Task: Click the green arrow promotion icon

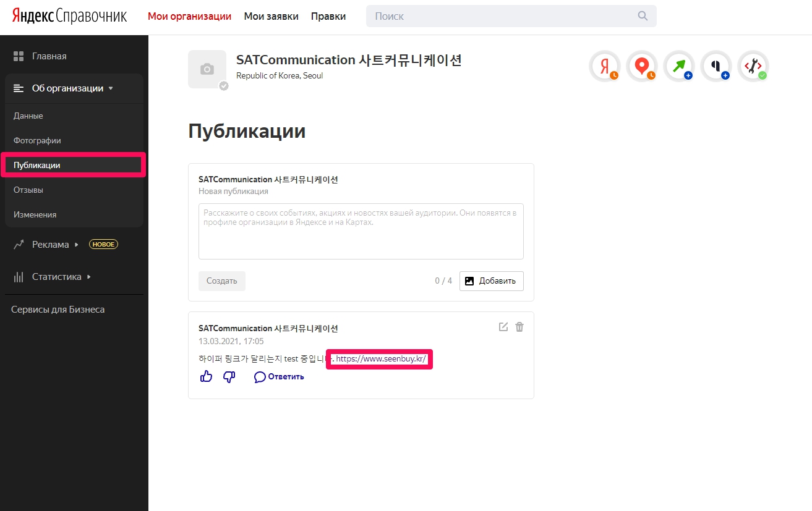Action: click(x=678, y=66)
